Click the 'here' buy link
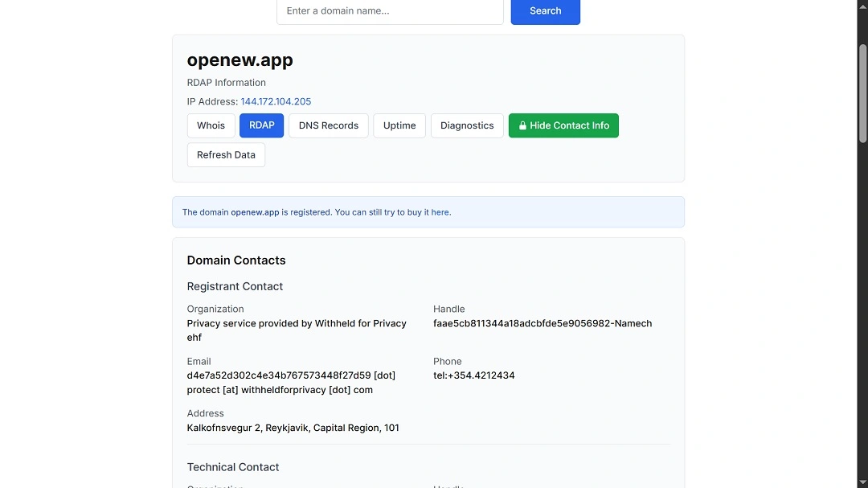 (x=440, y=212)
